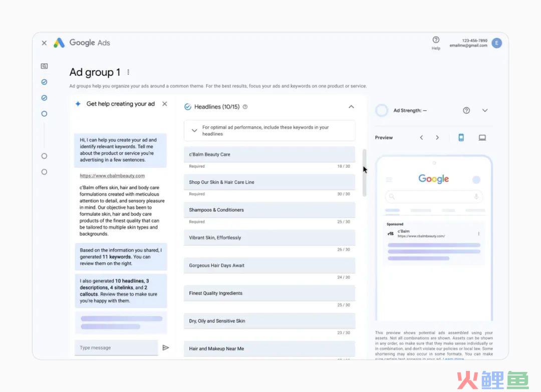
Task: Click the Ad group 1 title
Action: [x=95, y=72]
